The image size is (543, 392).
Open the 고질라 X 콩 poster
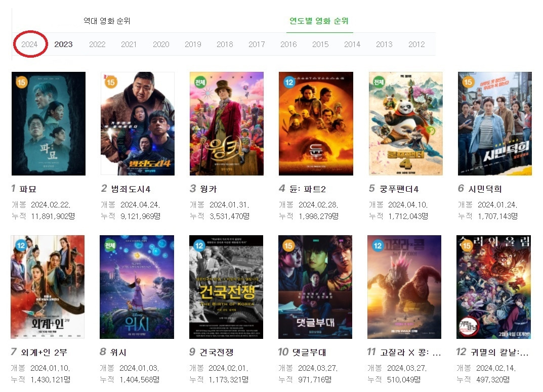coord(404,287)
